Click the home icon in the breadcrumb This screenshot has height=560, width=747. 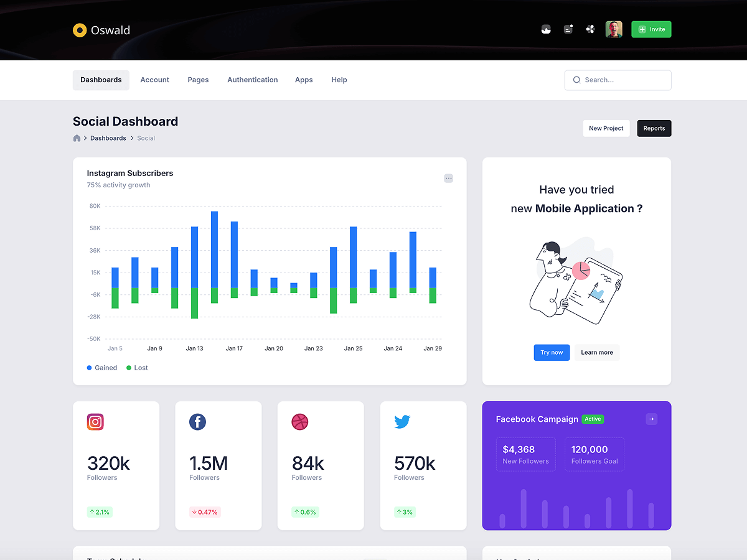[x=77, y=138]
